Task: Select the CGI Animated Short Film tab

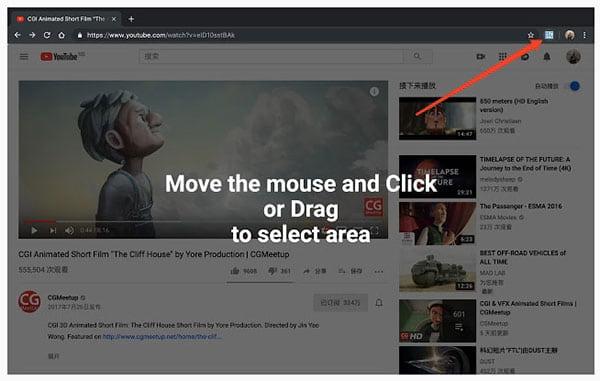Action: coord(66,19)
